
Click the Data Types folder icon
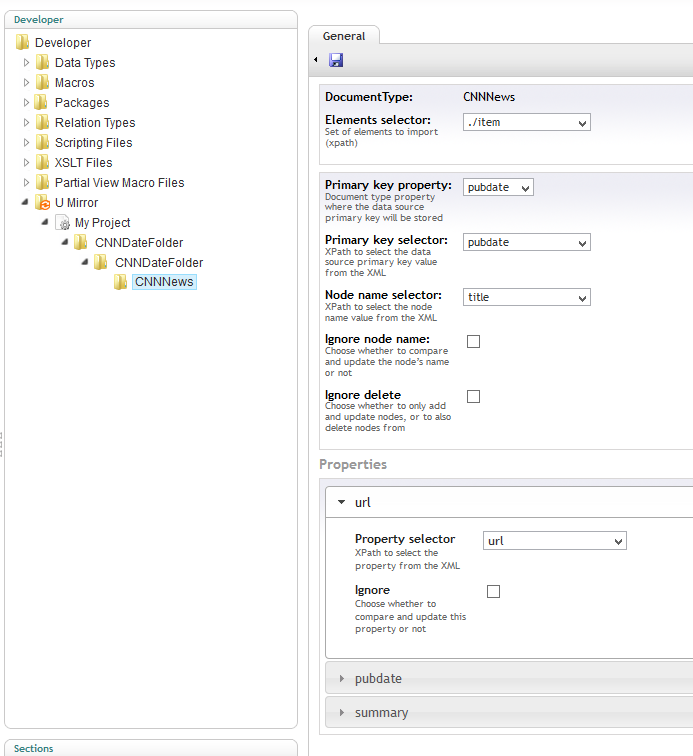pos(42,63)
